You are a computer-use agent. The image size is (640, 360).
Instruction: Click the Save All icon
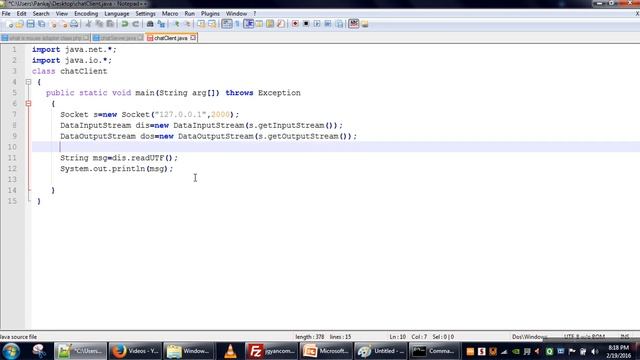[42, 24]
